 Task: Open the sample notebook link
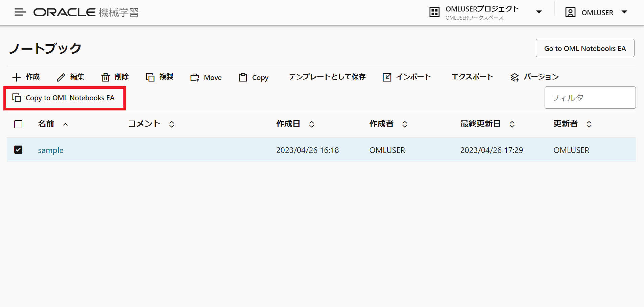click(x=51, y=150)
